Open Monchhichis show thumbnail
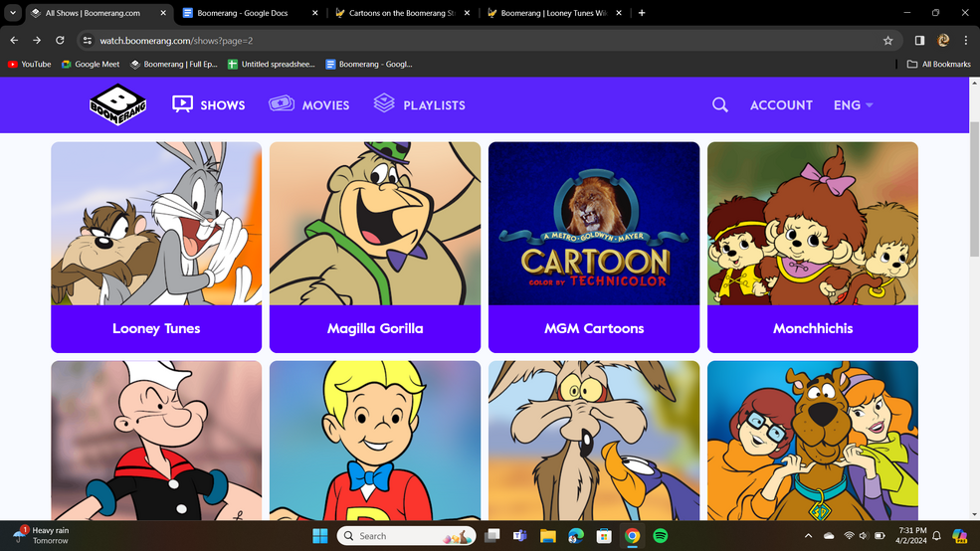 click(x=813, y=224)
